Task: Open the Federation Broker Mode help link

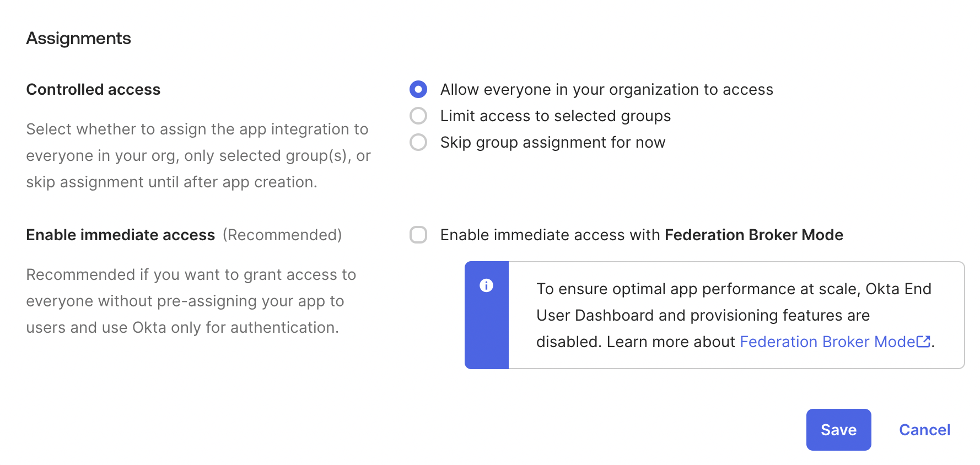Action: (x=827, y=342)
